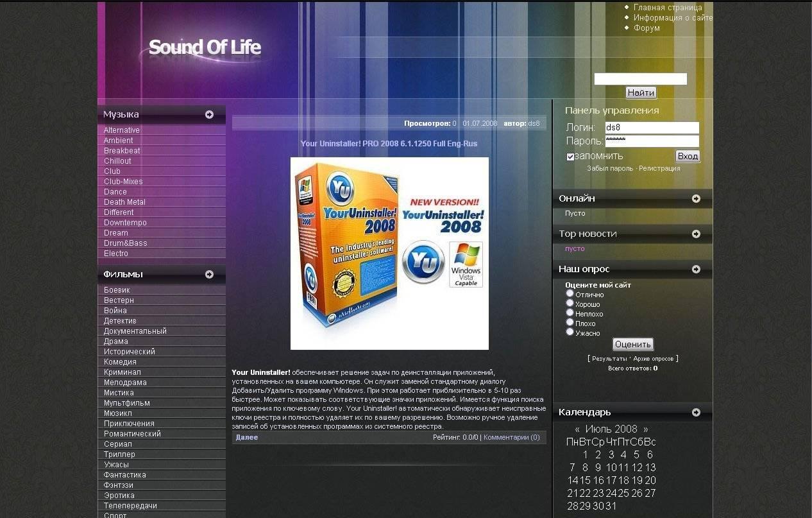Open the Фантастика film category
The image size is (812, 518).
coord(125,475)
